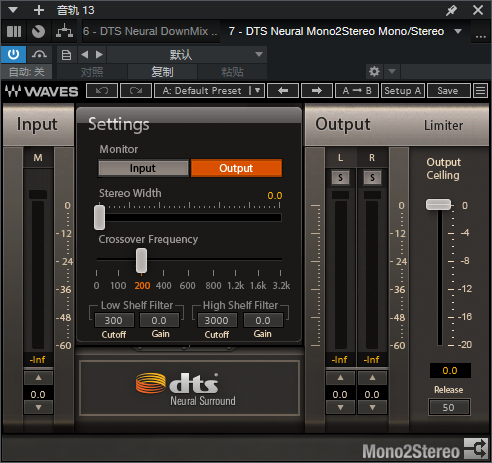
Task: Set crossover frequency to 800 label
Action: (213, 286)
